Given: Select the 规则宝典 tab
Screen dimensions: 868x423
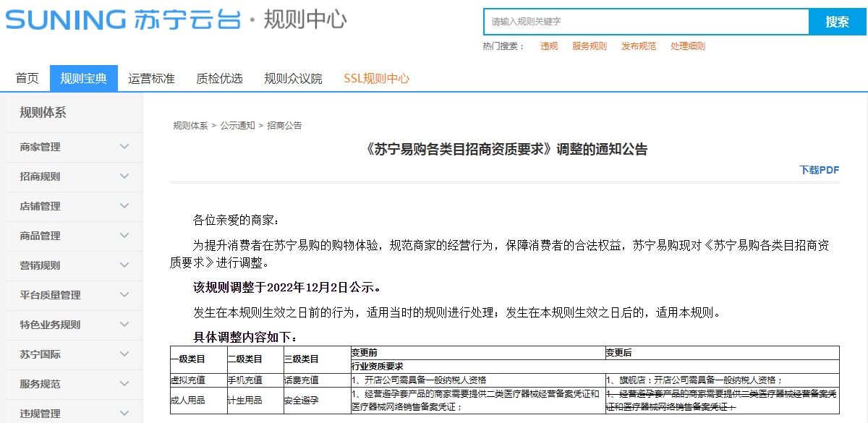Looking at the screenshot, I should coord(84,78).
